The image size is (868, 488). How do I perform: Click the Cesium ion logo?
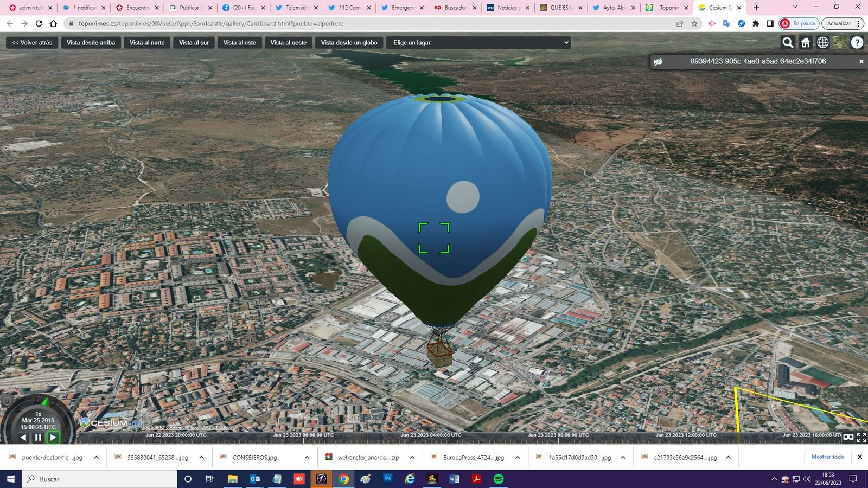[111, 422]
